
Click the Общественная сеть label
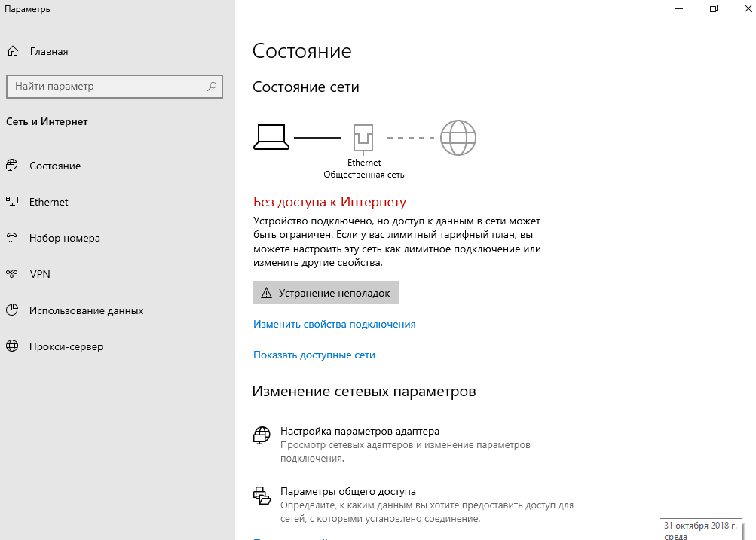[x=364, y=175]
